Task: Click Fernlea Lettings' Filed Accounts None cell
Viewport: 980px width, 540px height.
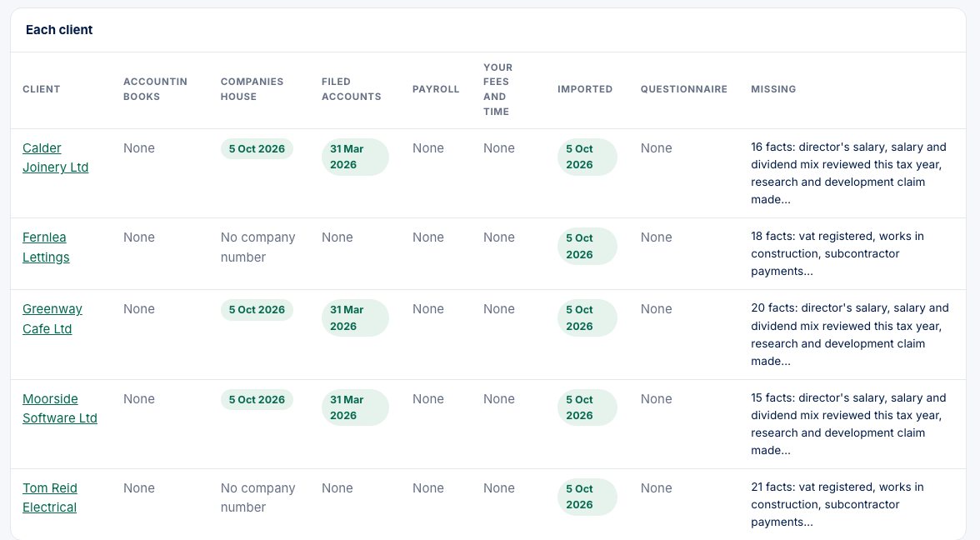Action: click(337, 237)
